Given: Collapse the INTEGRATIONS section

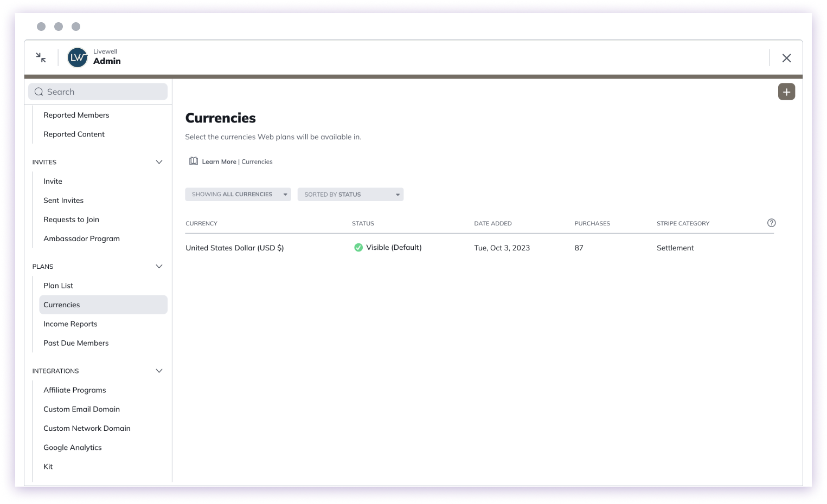Looking at the screenshot, I should (159, 371).
